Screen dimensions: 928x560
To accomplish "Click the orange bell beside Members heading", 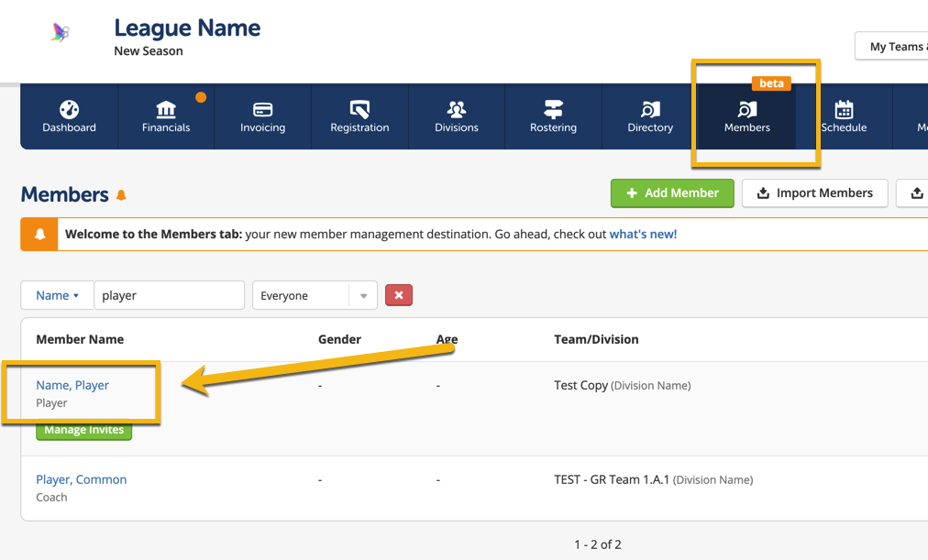I will (121, 195).
